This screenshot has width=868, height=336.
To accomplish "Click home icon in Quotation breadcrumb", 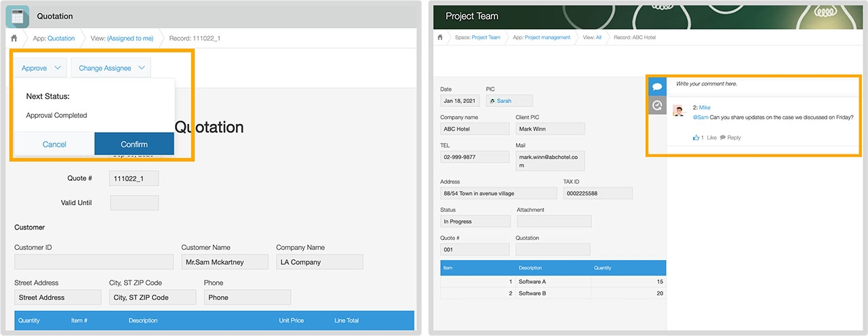I will click(13, 38).
